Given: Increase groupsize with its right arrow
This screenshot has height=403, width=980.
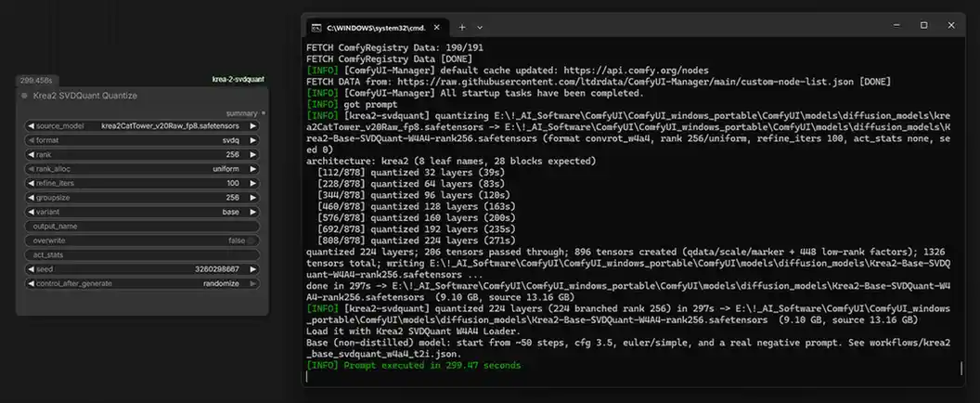Looking at the screenshot, I should [x=253, y=198].
